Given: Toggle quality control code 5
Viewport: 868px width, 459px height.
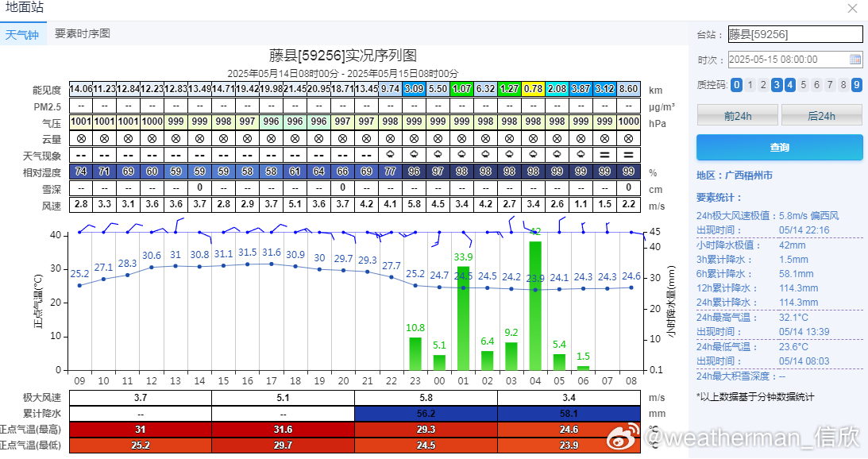Looking at the screenshot, I should click(803, 85).
